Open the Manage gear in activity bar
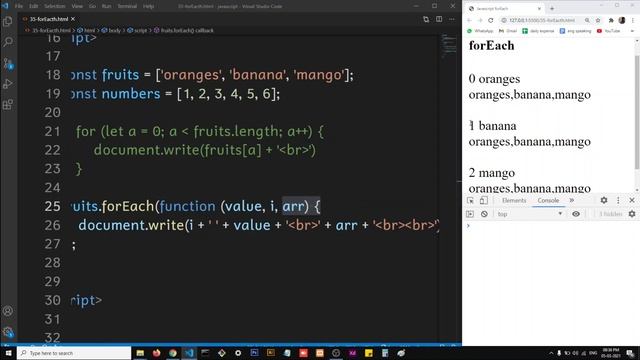Viewport: 640px width, 360px height. click(x=8, y=332)
